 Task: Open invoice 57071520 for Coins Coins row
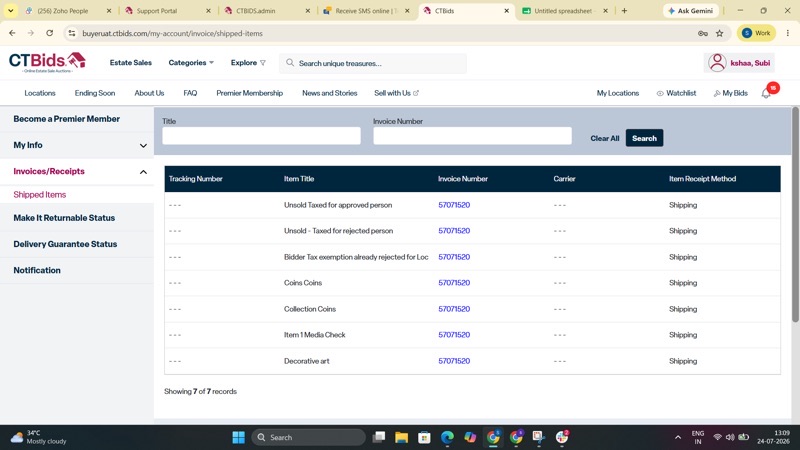[454, 283]
